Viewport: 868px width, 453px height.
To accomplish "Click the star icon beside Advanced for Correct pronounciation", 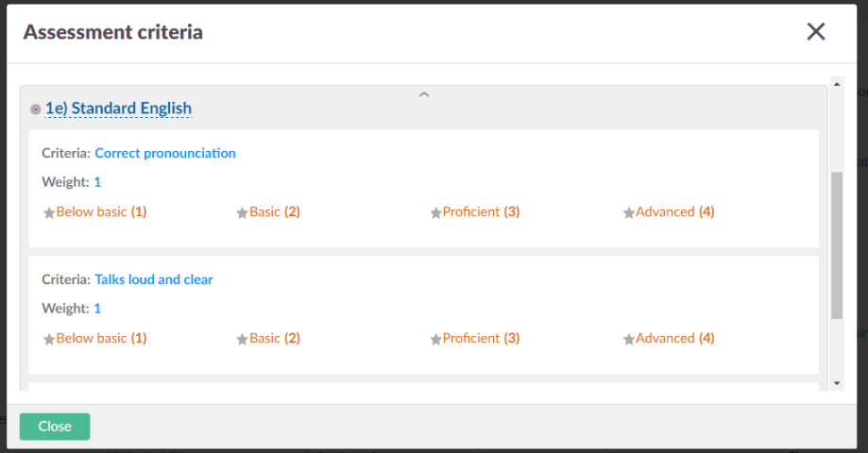I will point(629,213).
